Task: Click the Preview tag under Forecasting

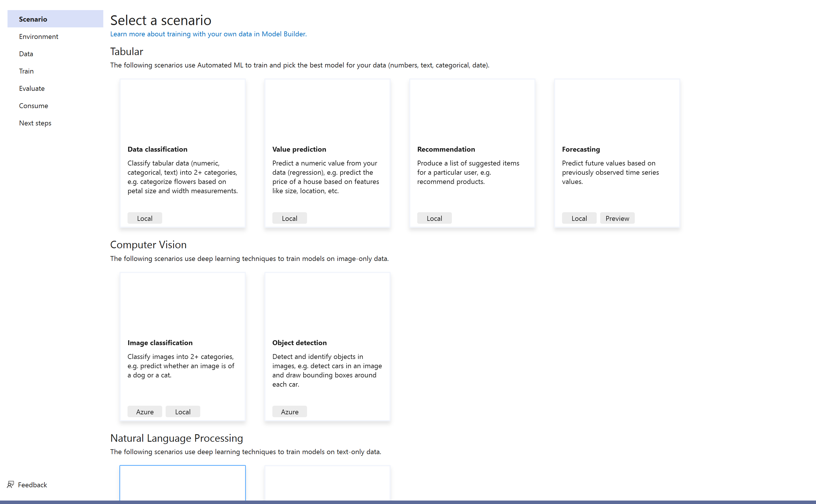Action: (617, 218)
